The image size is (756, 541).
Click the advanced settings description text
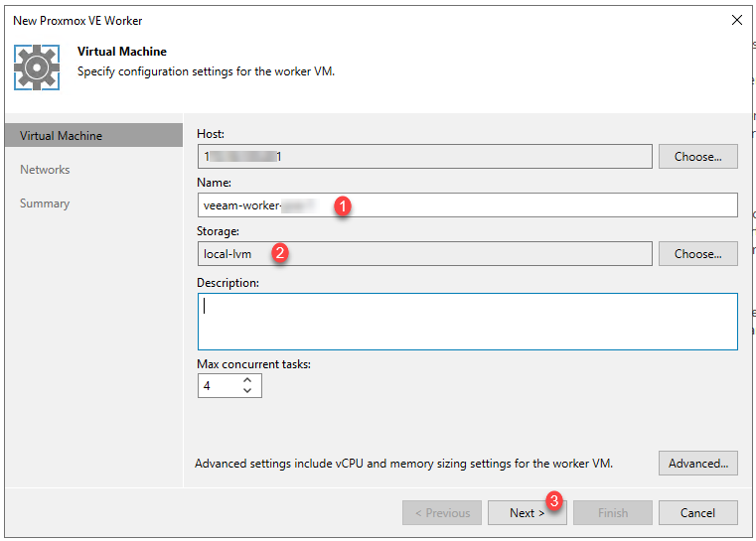tap(403, 464)
